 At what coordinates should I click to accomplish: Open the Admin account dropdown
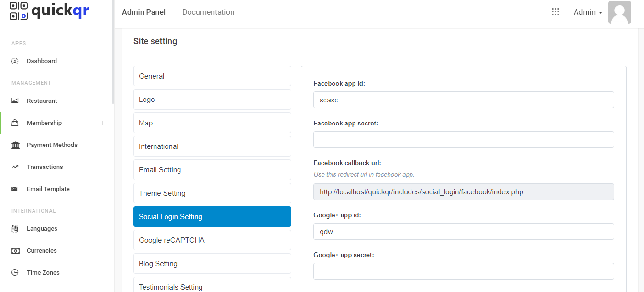(x=588, y=12)
